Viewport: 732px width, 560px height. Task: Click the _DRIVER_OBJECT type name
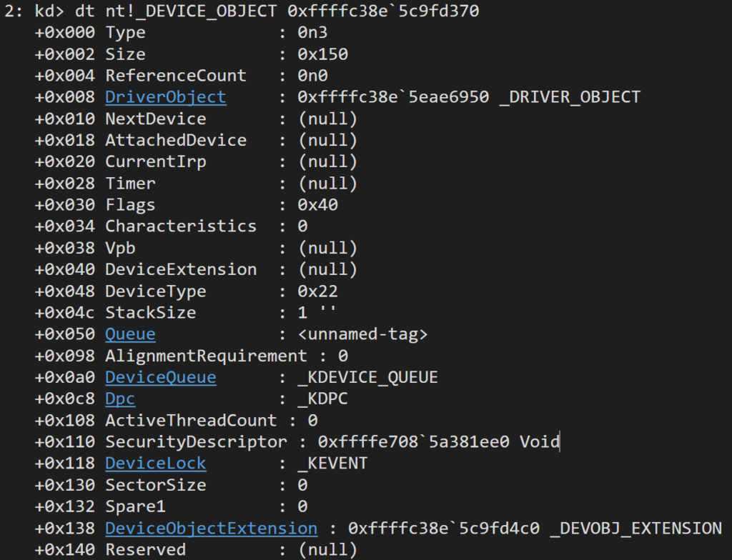(570, 97)
